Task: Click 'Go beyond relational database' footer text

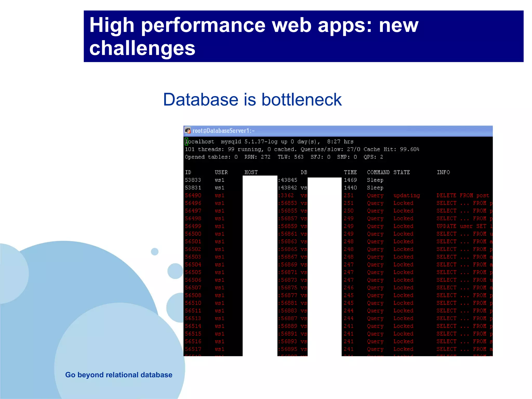Action: tap(119, 375)
